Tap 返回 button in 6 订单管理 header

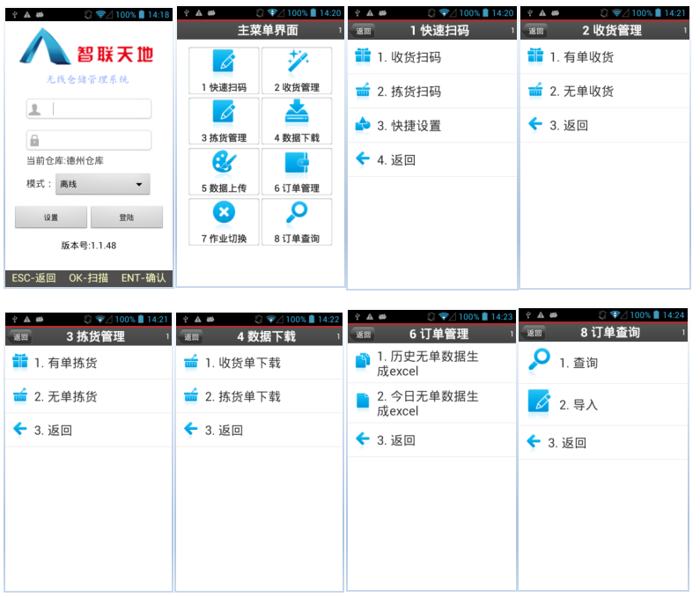(363, 335)
